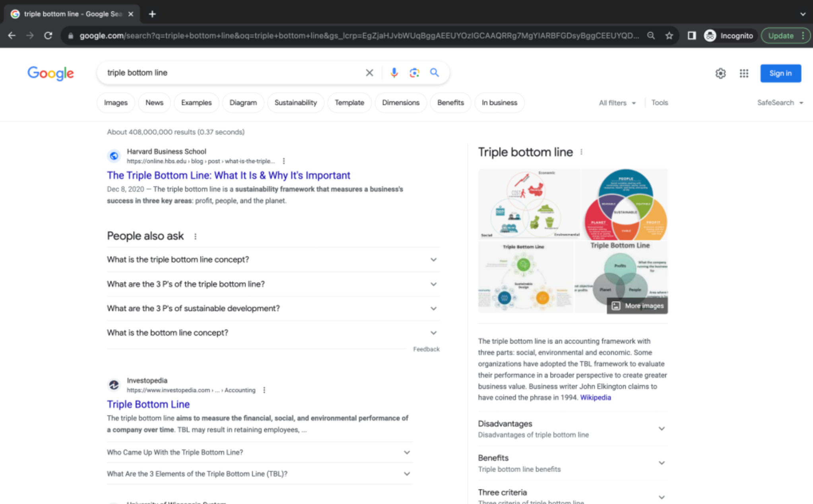Click the lock icon in address bar
The width and height of the screenshot is (813, 504).
point(71,36)
